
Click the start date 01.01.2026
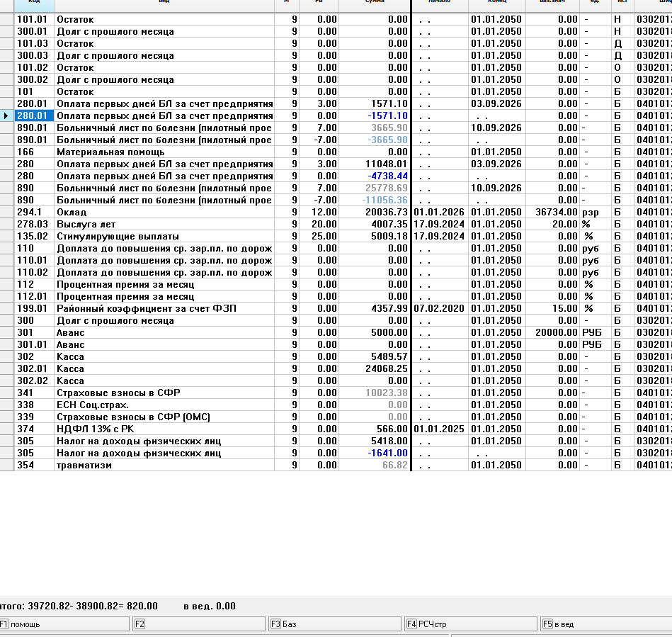point(439,212)
